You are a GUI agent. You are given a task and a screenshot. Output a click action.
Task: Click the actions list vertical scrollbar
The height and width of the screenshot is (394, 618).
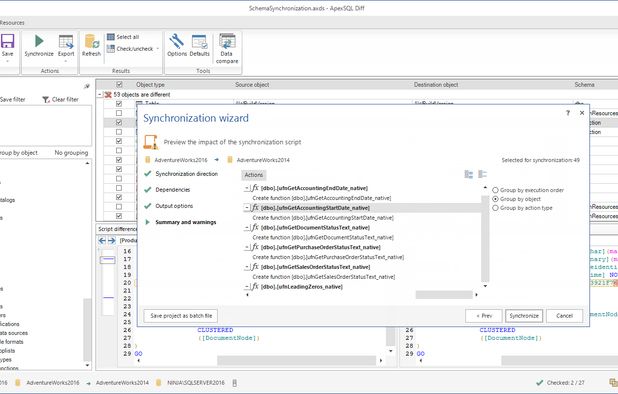[485, 240]
